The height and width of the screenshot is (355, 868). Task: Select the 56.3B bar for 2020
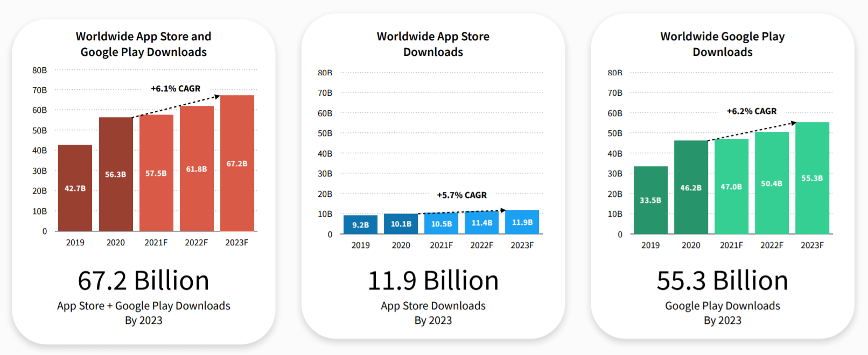(x=116, y=174)
